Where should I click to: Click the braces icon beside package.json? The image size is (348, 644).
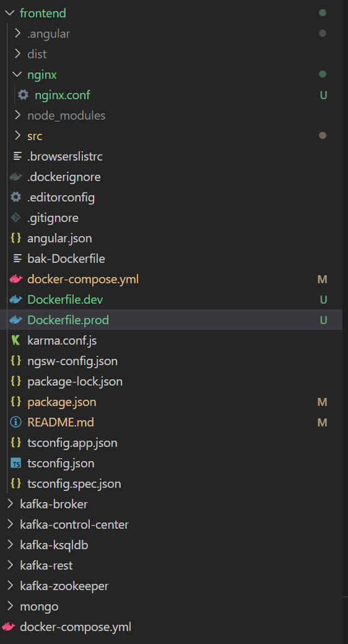click(15, 402)
